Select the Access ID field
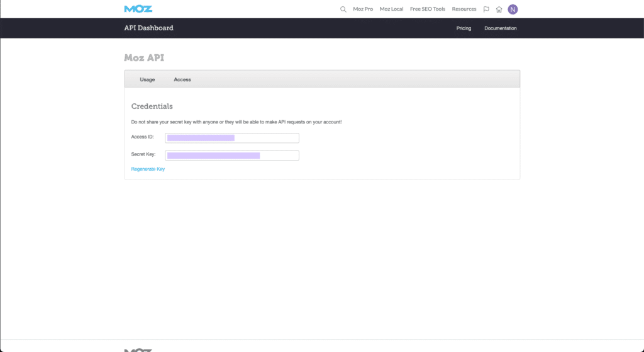The width and height of the screenshot is (644, 352). point(232,138)
